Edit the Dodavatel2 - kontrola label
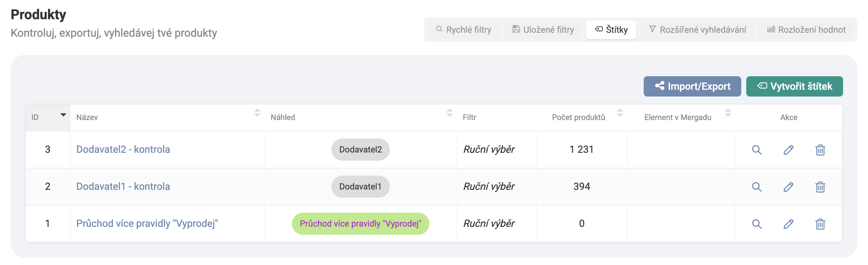The image size is (868, 265). click(788, 150)
